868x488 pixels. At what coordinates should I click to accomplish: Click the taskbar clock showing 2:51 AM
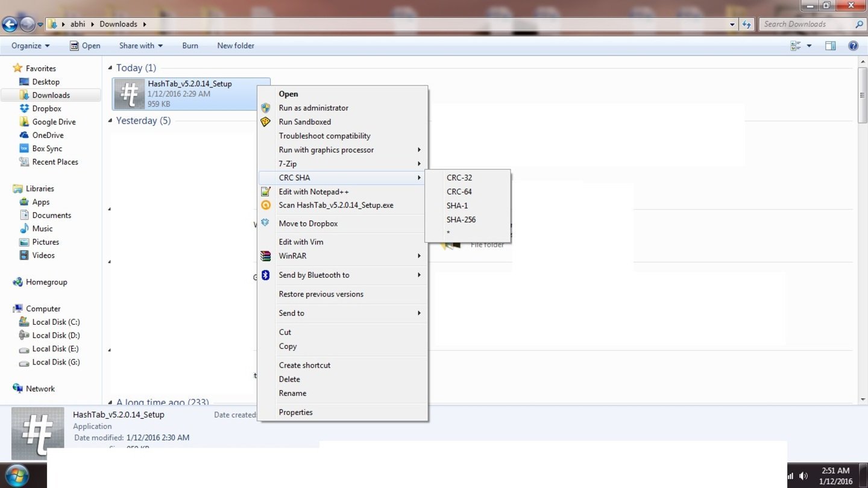tap(835, 475)
